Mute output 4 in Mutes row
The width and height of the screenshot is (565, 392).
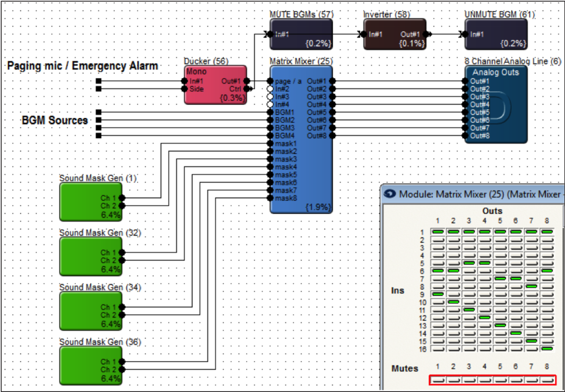[x=485, y=380]
